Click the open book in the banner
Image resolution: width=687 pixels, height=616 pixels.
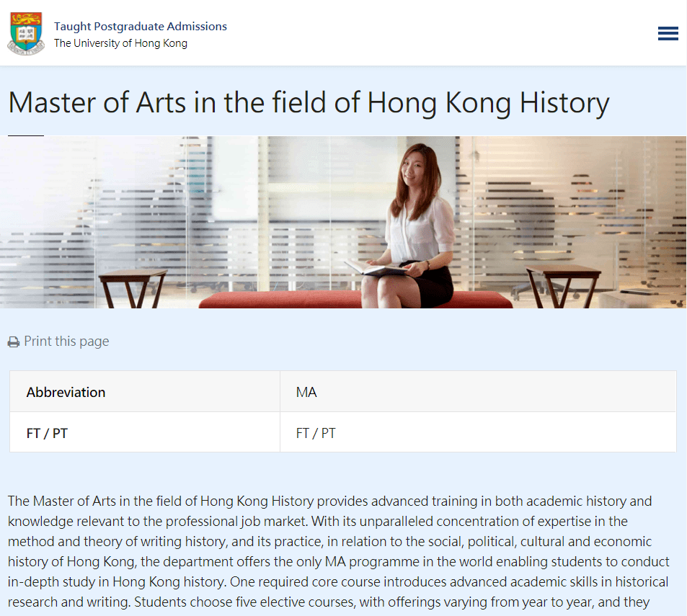(377, 269)
